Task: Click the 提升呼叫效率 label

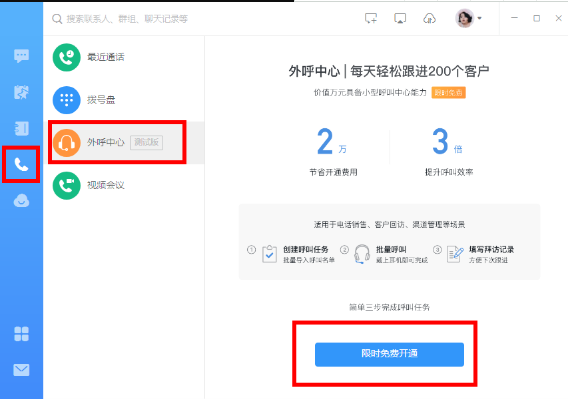Action: point(449,172)
